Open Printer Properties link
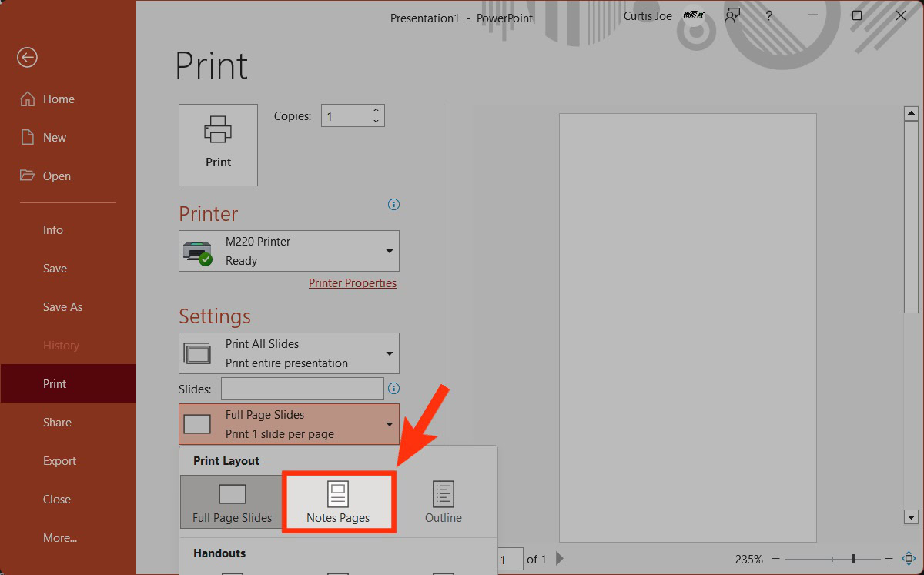Screen dimensions: 924x575 pos(353,283)
